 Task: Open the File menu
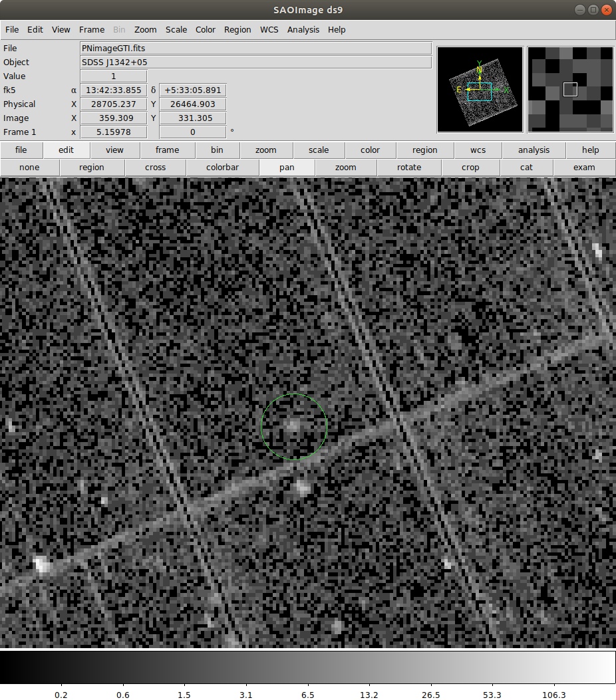(12, 30)
